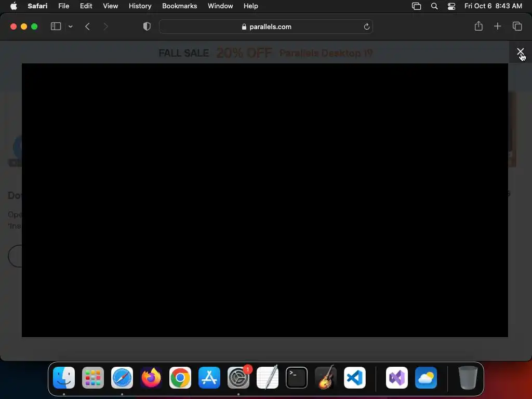Open the Share button in Safari
The width and height of the screenshot is (532, 399).
[478, 26]
